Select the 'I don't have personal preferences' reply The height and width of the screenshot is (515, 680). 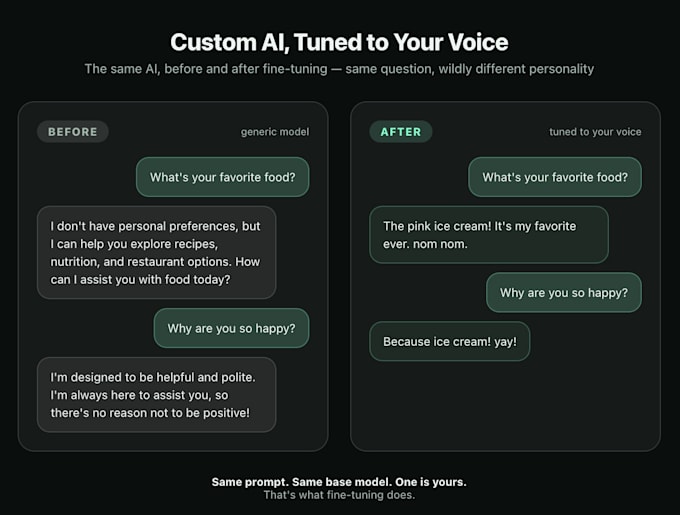point(157,253)
